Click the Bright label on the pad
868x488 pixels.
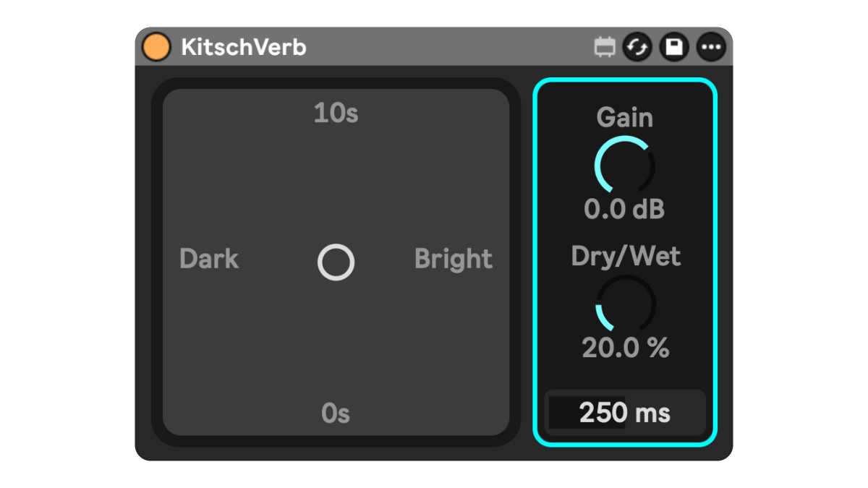(454, 259)
